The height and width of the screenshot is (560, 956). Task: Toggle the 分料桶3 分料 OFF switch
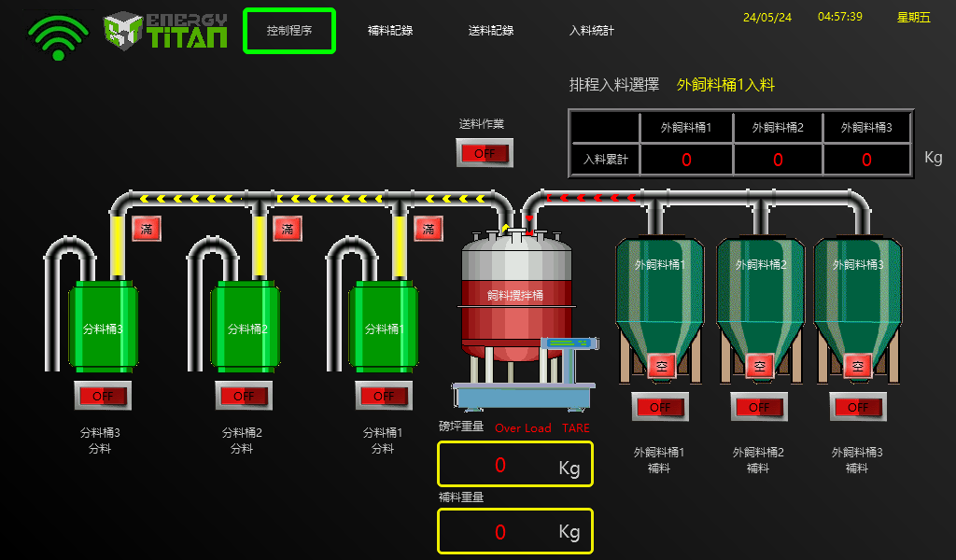(103, 397)
